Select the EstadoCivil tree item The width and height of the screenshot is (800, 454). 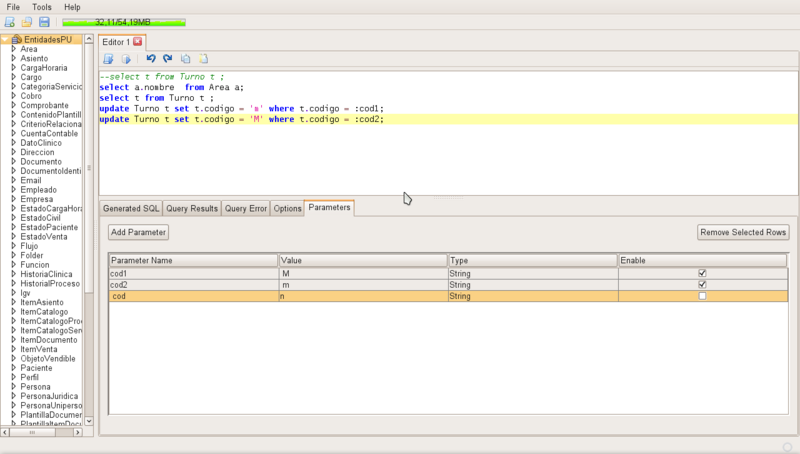click(40, 218)
